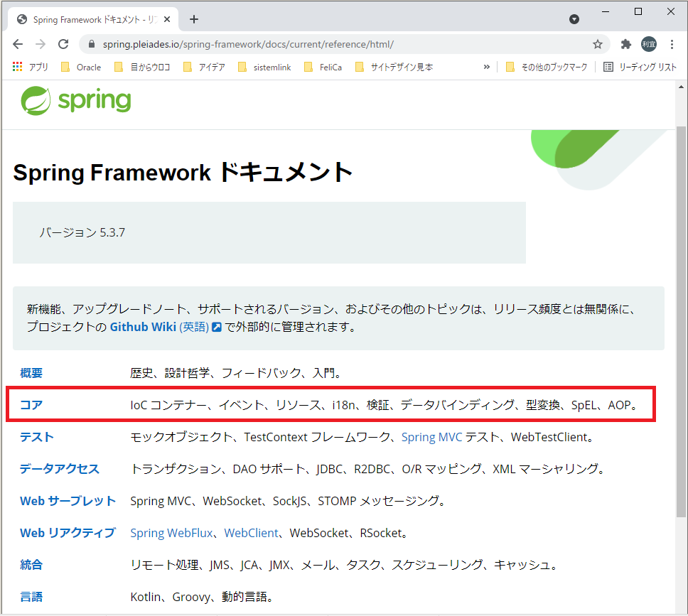The image size is (688, 616).
Task: Click the FeliCa bookmark
Action: click(328, 67)
